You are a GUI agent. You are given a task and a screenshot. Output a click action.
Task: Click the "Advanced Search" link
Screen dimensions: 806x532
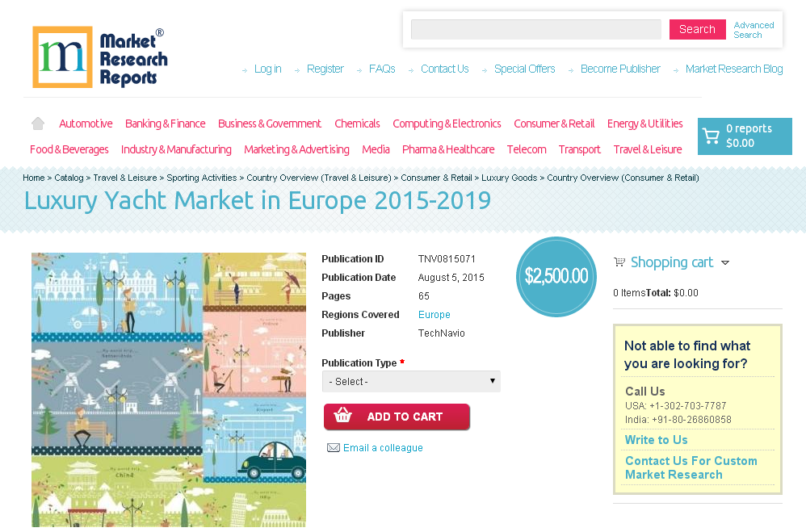754,30
